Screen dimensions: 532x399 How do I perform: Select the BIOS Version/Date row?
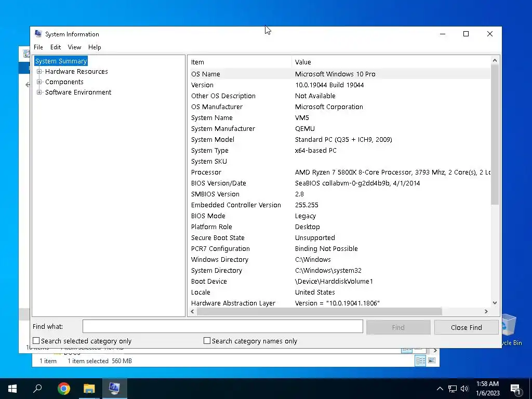(x=339, y=183)
